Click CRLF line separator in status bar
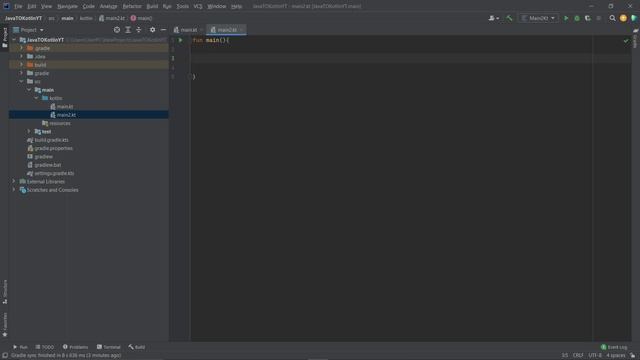Viewport: 640px width, 360px height. [x=578, y=356]
